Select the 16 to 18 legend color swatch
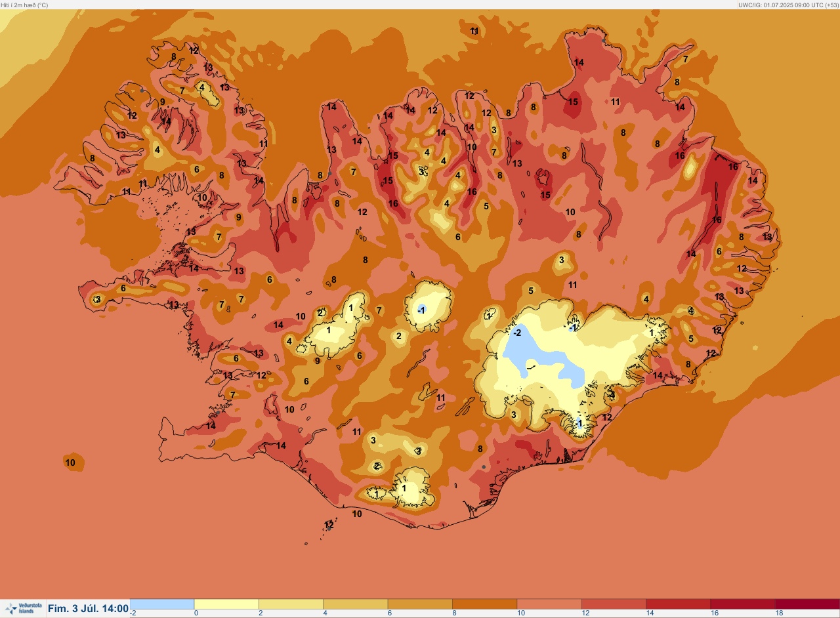This screenshot has height=618, width=840. click(743, 604)
